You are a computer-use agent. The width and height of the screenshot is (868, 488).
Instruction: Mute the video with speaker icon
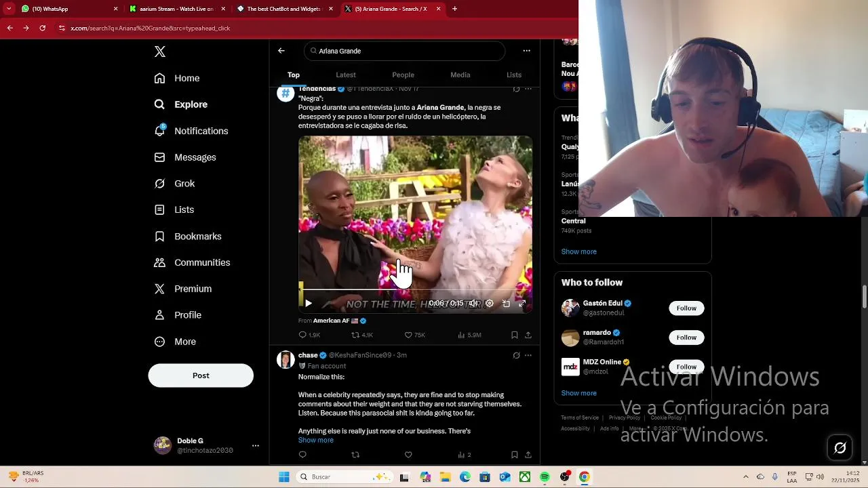(x=473, y=304)
